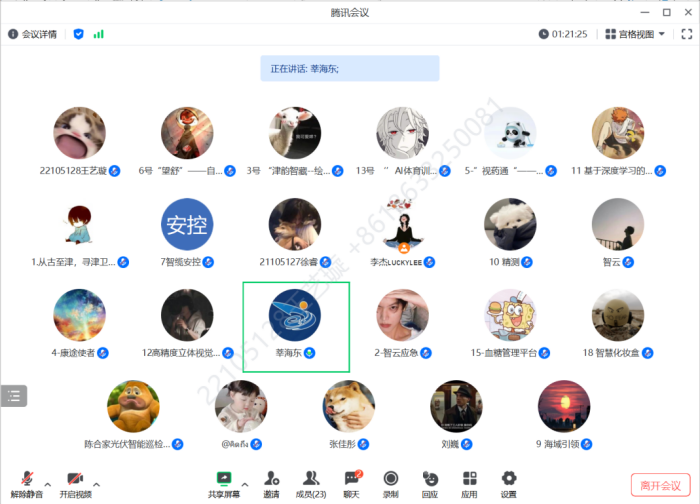Image resolution: width=700 pixels, height=504 pixels.
Task: Open meeting details (会议详情)
Action: tap(33, 34)
